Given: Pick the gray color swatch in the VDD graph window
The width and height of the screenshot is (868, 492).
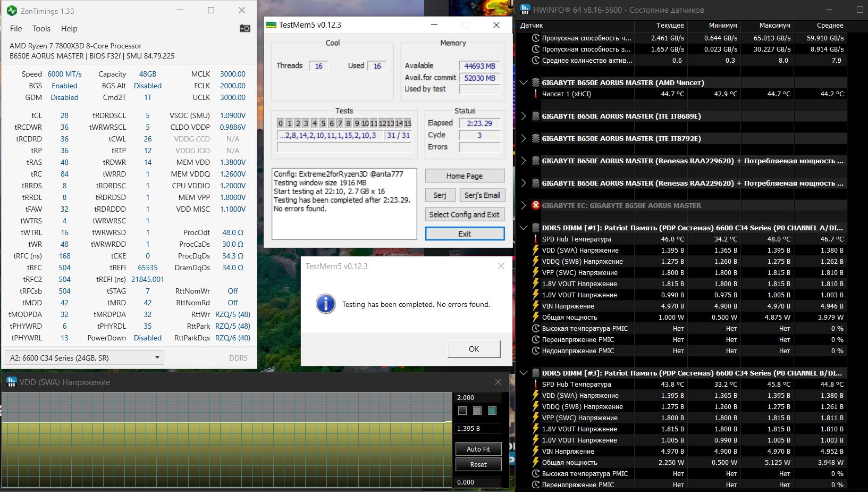Looking at the screenshot, I should coord(477,411).
